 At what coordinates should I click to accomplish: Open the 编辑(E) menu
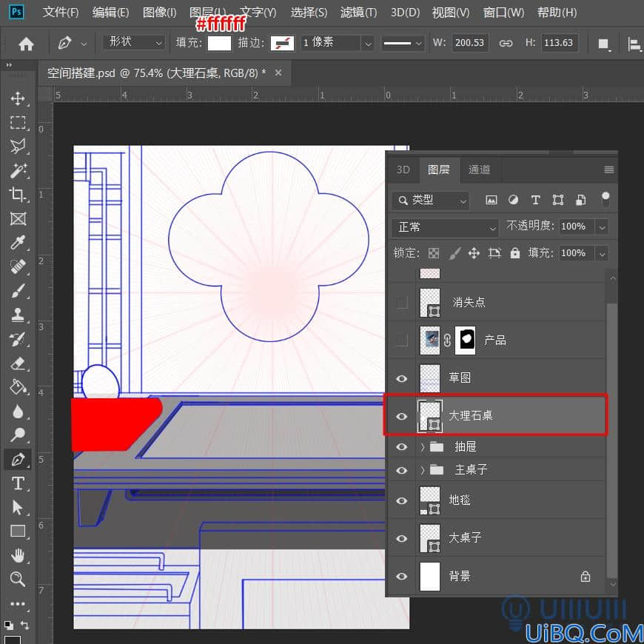110,13
